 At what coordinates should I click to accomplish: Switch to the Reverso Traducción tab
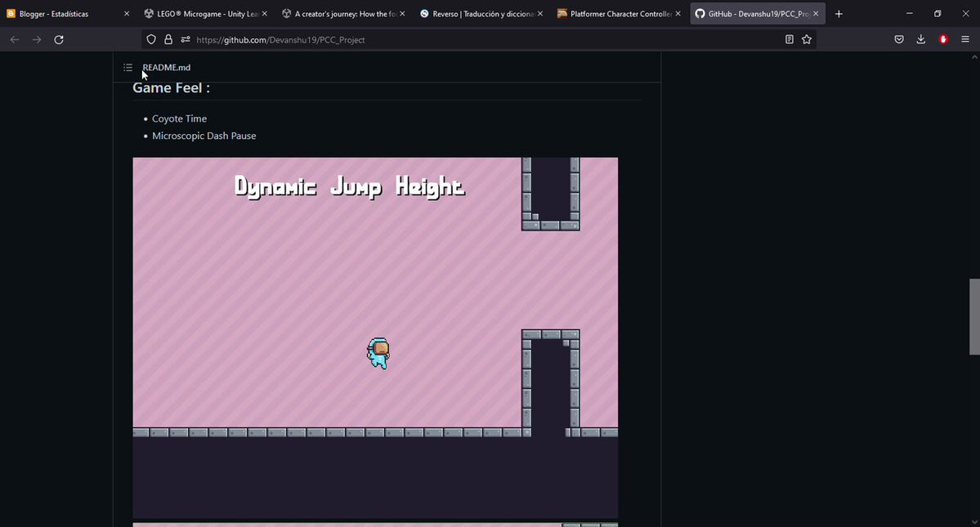(481, 14)
